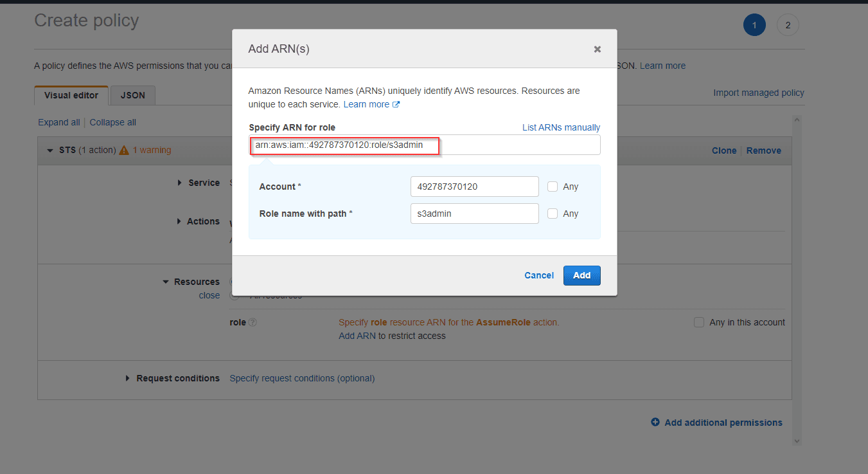Image resolution: width=868 pixels, height=474 pixels.
Task: Check Any for Account field
Action: (553, 187)
